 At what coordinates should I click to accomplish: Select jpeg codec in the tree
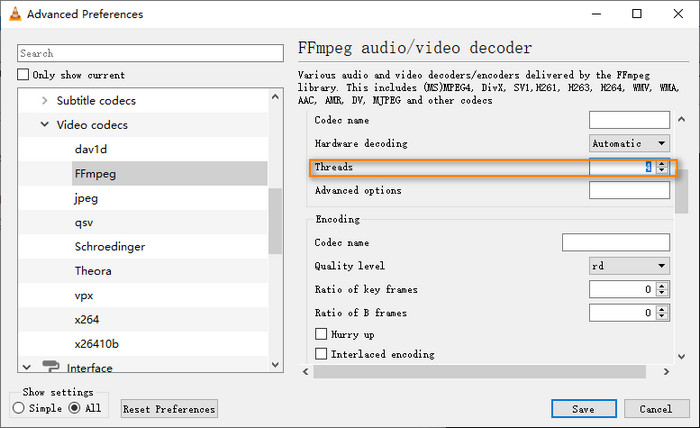pos(86,198)
